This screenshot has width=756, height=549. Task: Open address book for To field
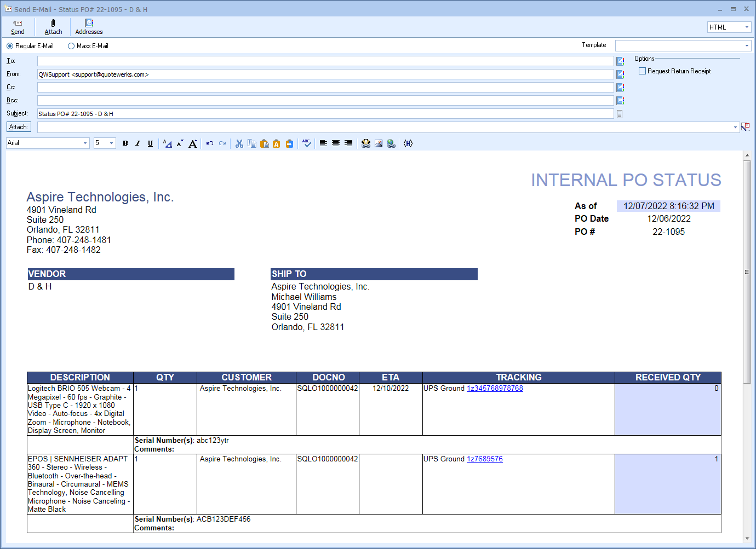[x=620, y=61]
